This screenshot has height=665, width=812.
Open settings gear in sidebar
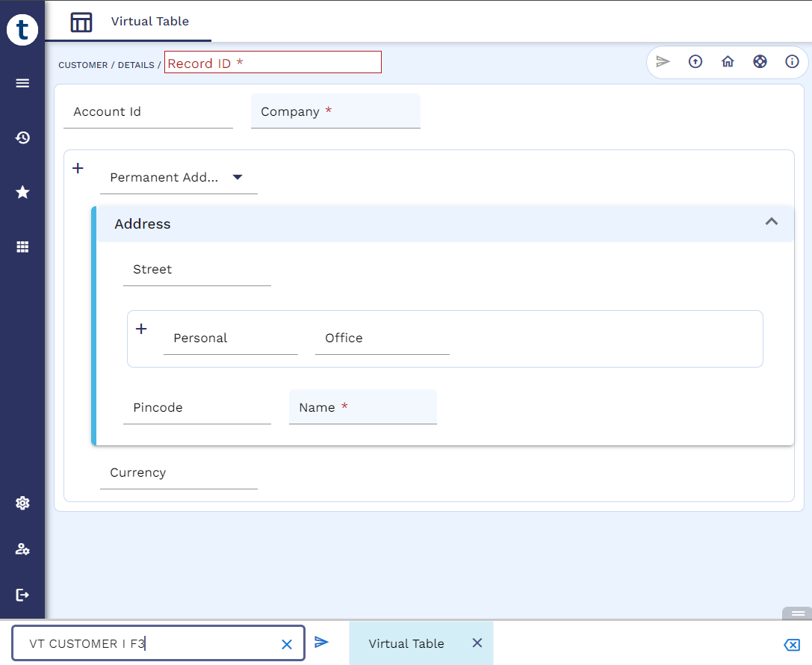[22, 503]
